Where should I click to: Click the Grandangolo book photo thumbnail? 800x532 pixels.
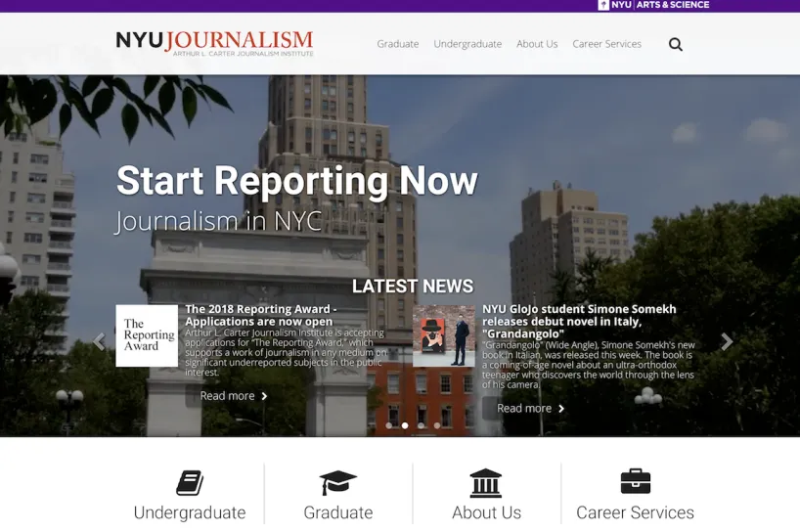(443, 335)
